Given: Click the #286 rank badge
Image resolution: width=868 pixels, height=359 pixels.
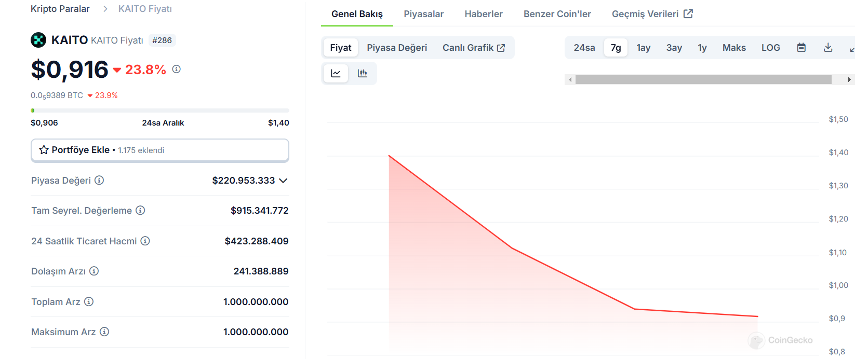Looking at the screenshot, I should point(162,40).
